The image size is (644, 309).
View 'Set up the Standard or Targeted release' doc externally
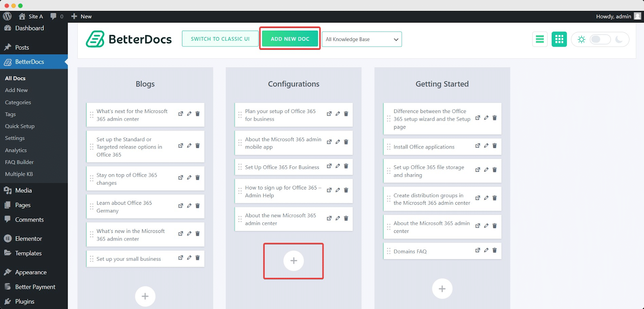point(181,146)
